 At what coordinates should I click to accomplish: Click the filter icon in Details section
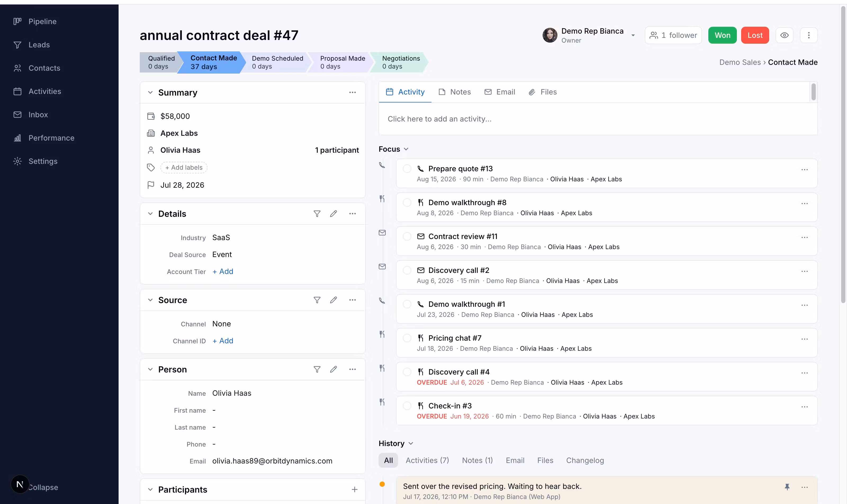(317, 214)
